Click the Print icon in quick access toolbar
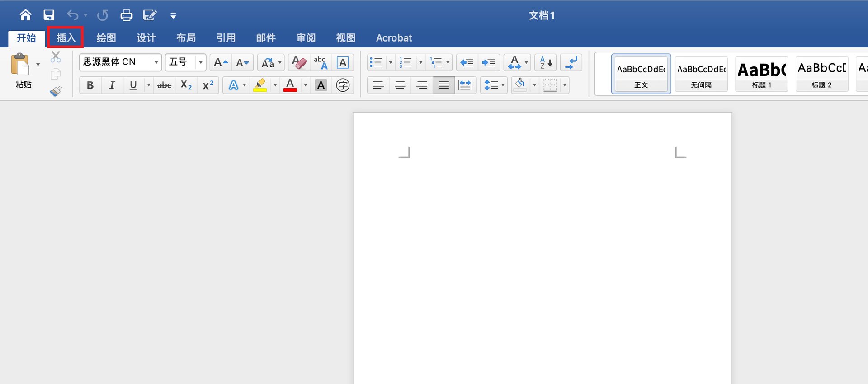The width and height of the screenshot is (868, 384). 126,15
